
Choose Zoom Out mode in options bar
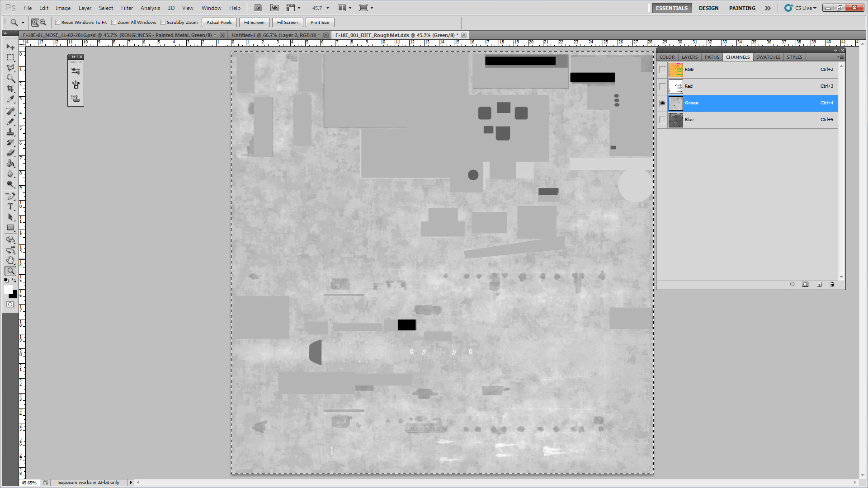[x=43, y=22]
